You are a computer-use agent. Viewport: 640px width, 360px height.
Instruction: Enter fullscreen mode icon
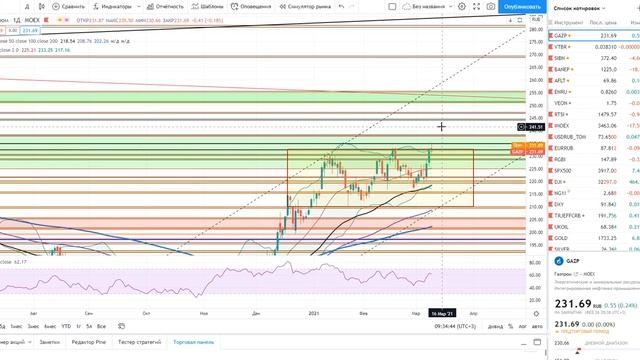tap(476, 7)
